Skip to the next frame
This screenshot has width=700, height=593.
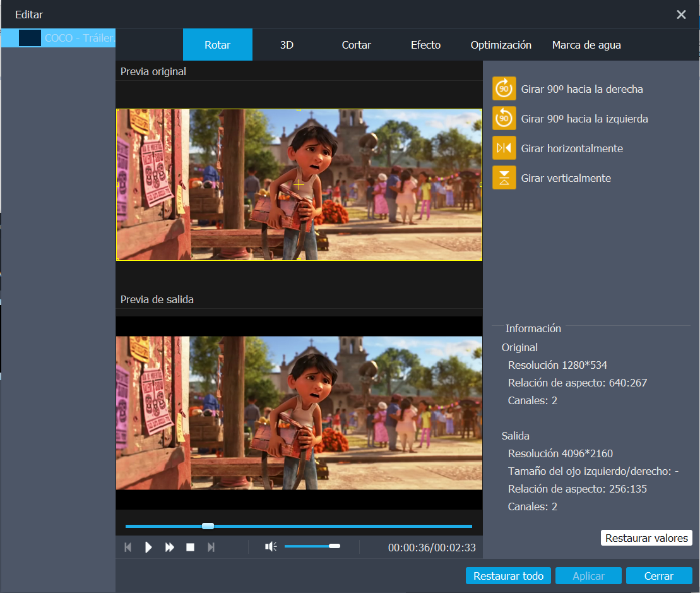(211, 547)
